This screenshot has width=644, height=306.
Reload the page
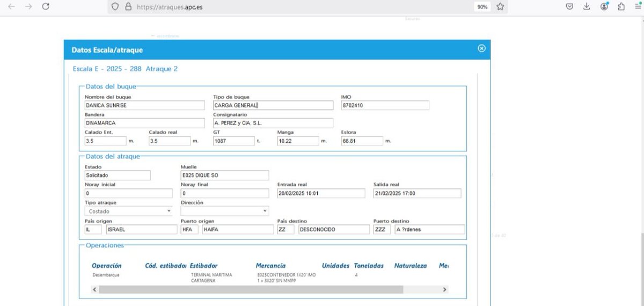(46, 6)
